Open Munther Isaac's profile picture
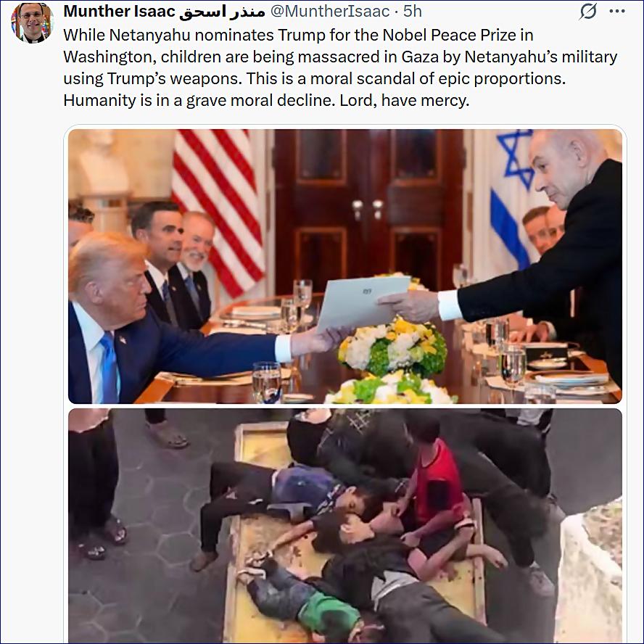This screenshot has height=644, width=644. (x=33, y=23)
